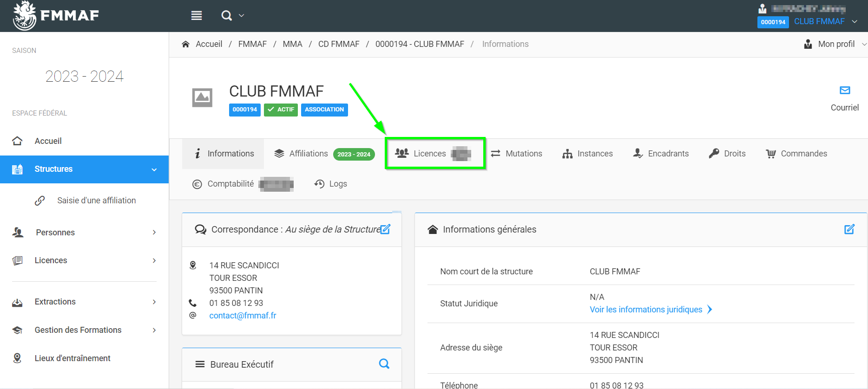The width and height of the screenshot is (868, 389).
Task: Click the Extractions download icon
Action: [x=17, y=302]
